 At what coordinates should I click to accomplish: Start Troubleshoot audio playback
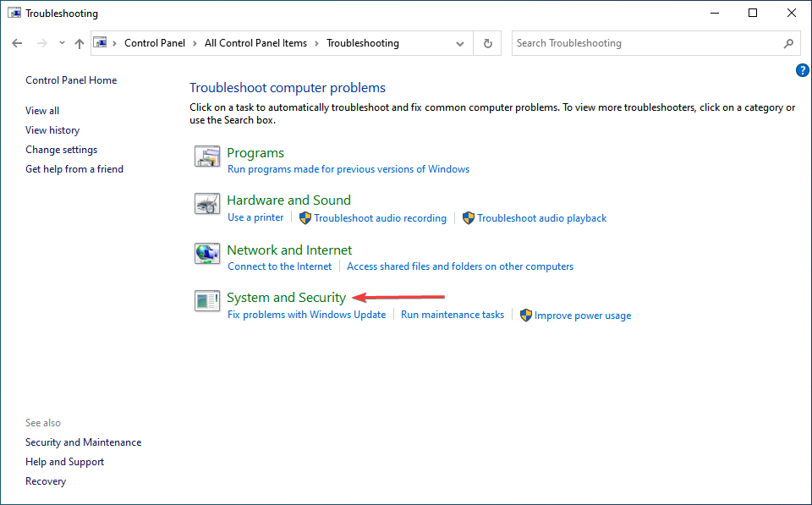(x=541, y=218)
